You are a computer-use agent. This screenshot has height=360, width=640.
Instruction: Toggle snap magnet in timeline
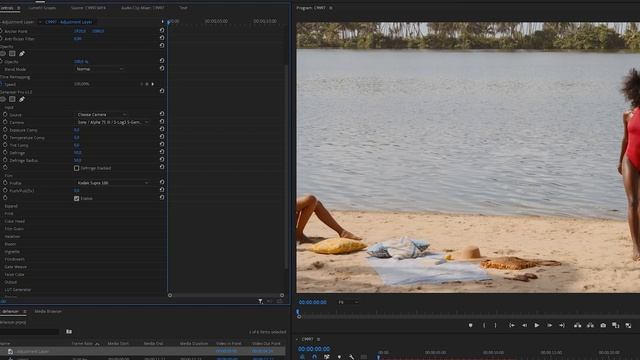pos(314,357)
